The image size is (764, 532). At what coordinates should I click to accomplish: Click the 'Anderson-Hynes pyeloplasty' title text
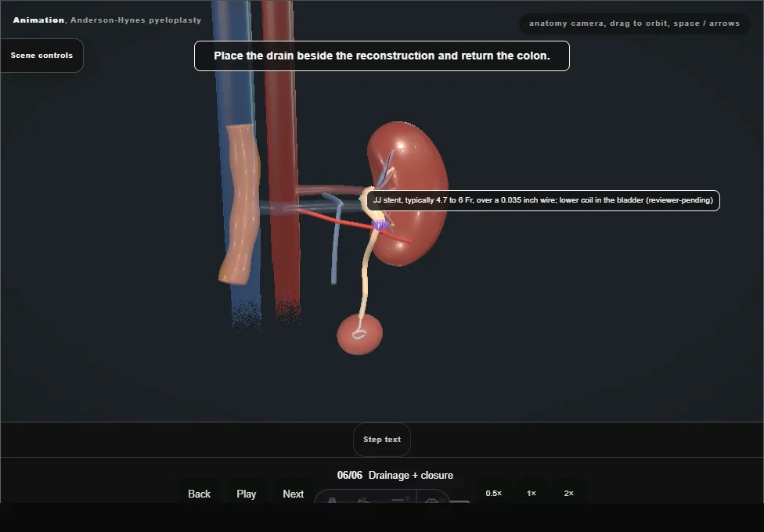coord(136,20)
